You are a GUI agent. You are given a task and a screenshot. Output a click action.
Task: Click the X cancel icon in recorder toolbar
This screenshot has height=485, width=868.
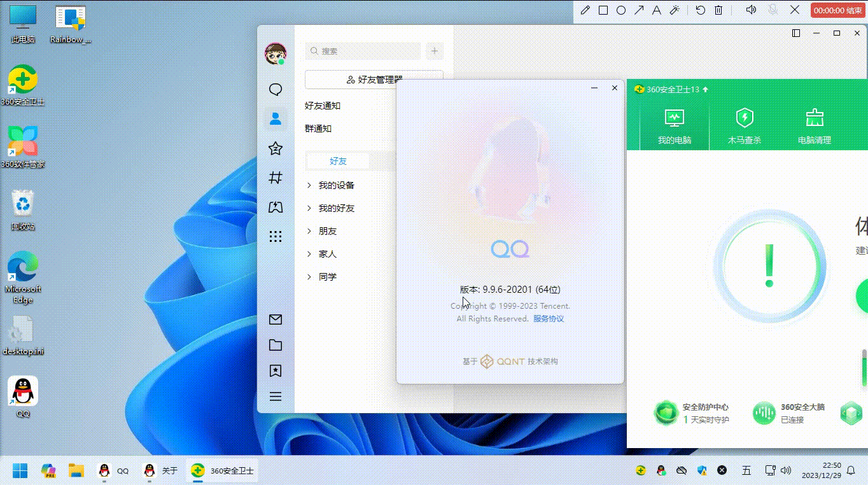pyautogui.click(x=795, y=10)
